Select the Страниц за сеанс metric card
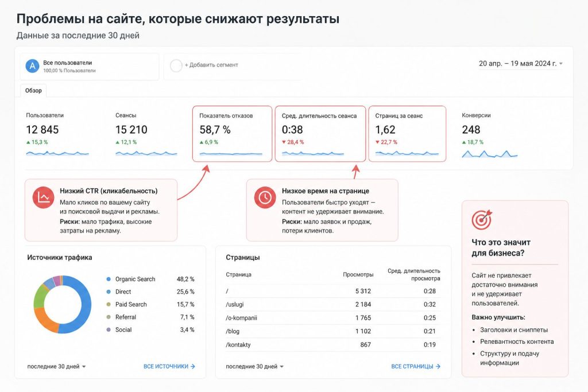The width and height of the screenshot is (588, 392). [407, 134]
